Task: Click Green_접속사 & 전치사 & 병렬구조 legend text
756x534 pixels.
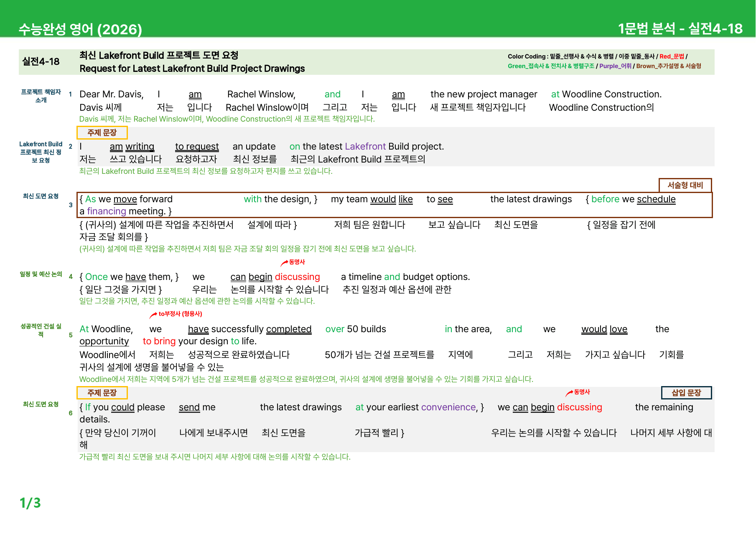Action: pos(551,66)
